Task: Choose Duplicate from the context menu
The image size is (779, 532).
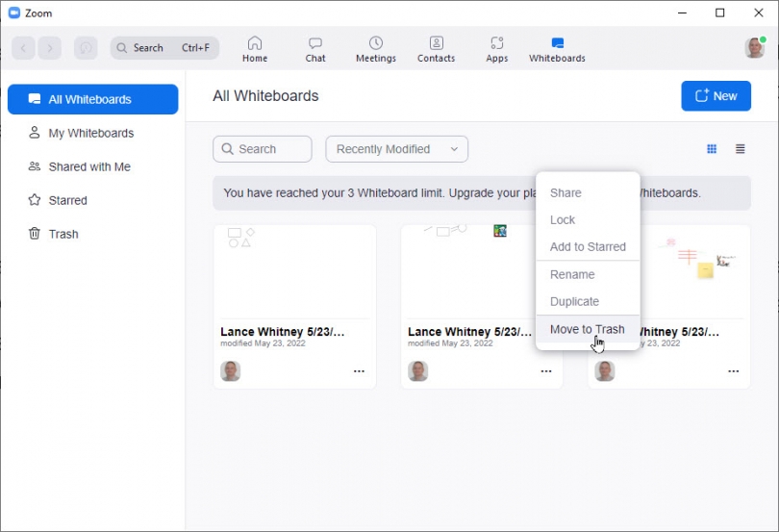Action: pyautogui.click(x=574, y=301)
